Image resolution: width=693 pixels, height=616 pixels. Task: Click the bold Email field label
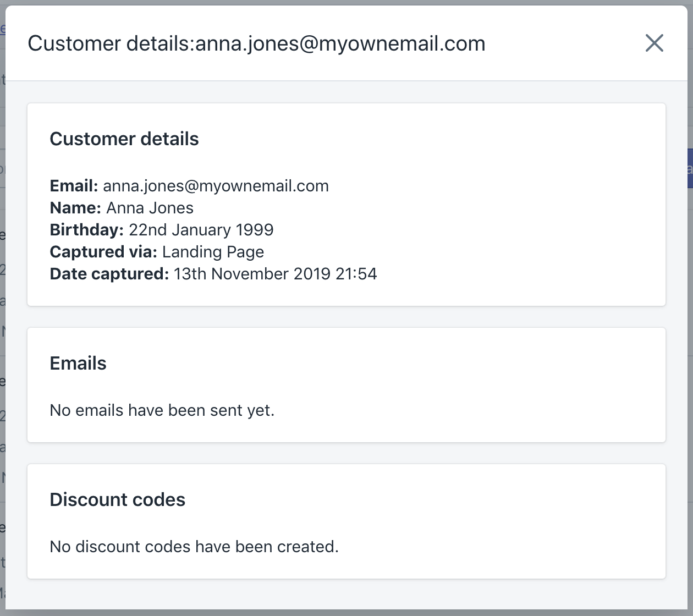pyautogui.click(x=74, y=186)
